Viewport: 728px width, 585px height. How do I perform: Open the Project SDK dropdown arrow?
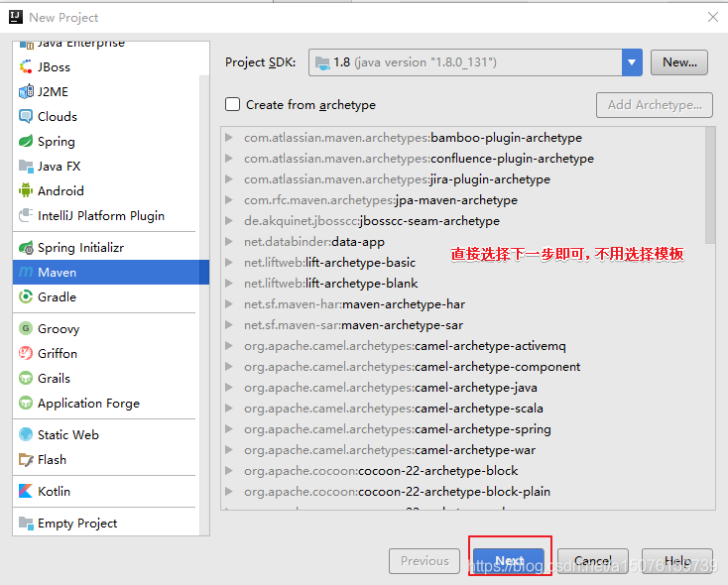[632, 62]
